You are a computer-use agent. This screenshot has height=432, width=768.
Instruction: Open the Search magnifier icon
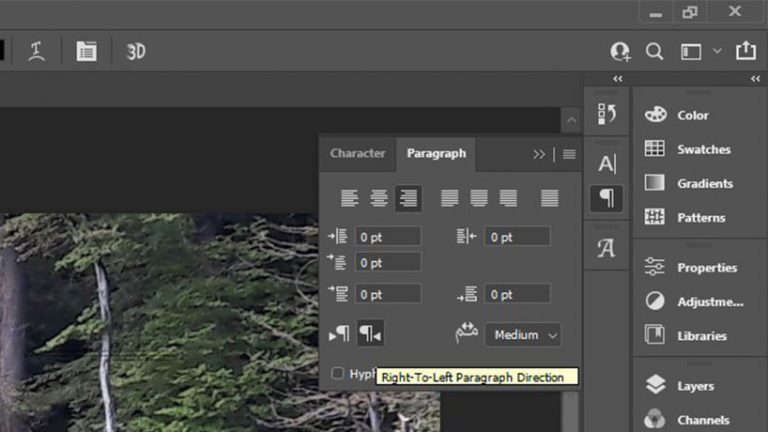coord(654,51)
